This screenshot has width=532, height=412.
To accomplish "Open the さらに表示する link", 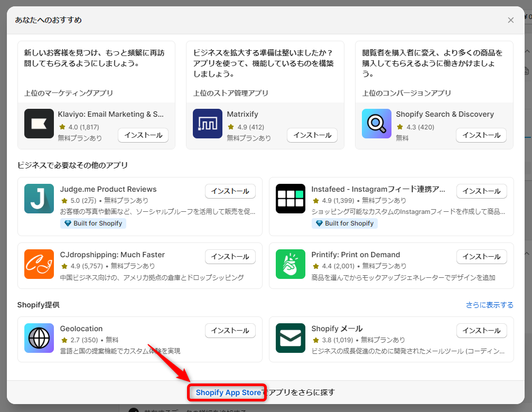I will (x=489, y=305).
